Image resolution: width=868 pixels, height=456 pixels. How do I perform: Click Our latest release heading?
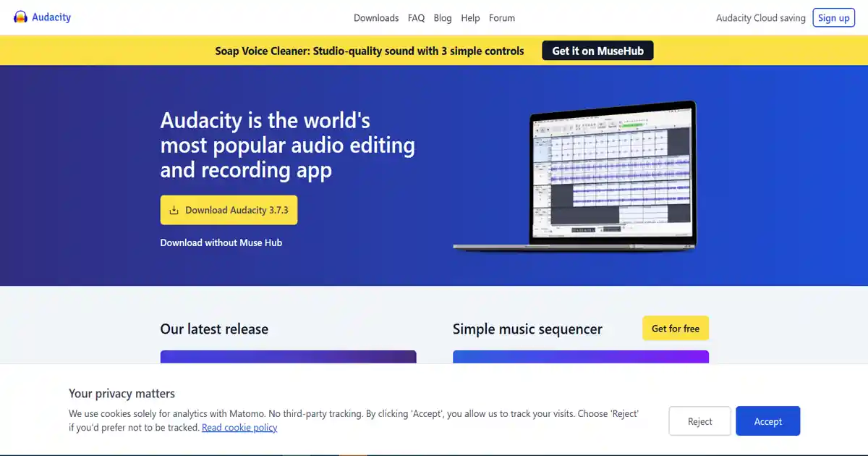pos(214,329)
